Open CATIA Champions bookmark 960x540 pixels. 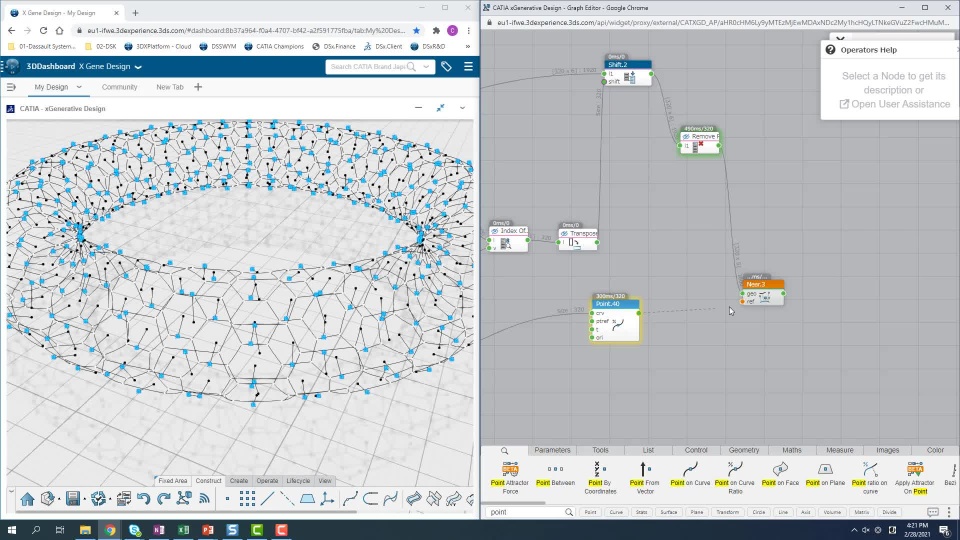tap(274, 46)
